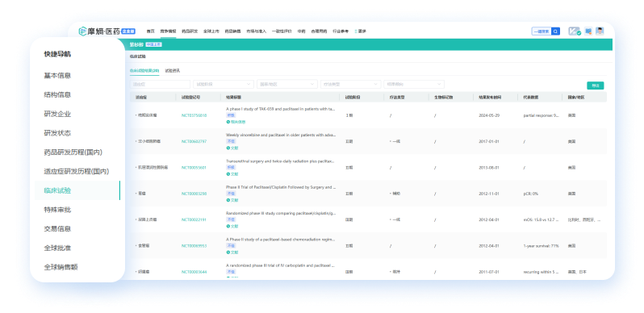
Task: Open 文献 link in Weekly vinorelbine row
Action: 232,148
